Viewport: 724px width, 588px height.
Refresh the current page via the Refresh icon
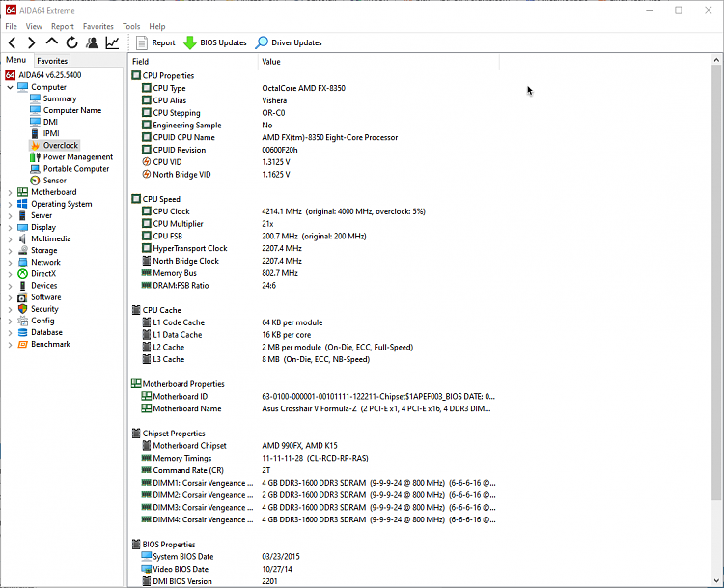71,42
